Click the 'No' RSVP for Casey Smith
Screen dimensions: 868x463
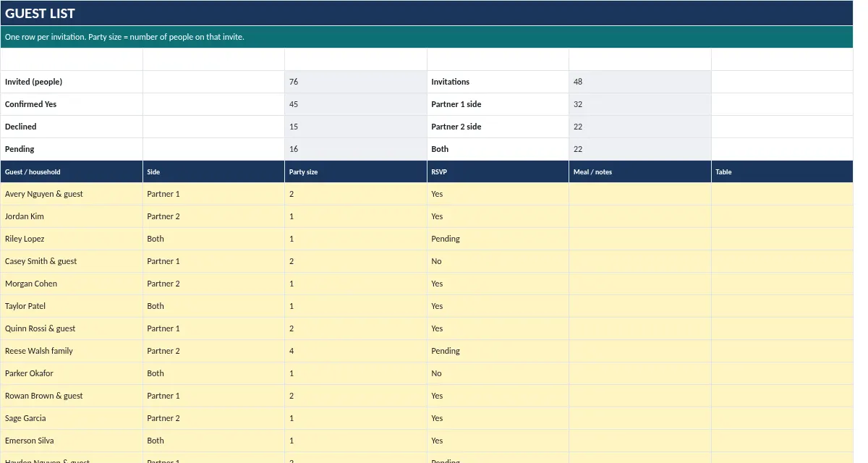tap(498, 261)
